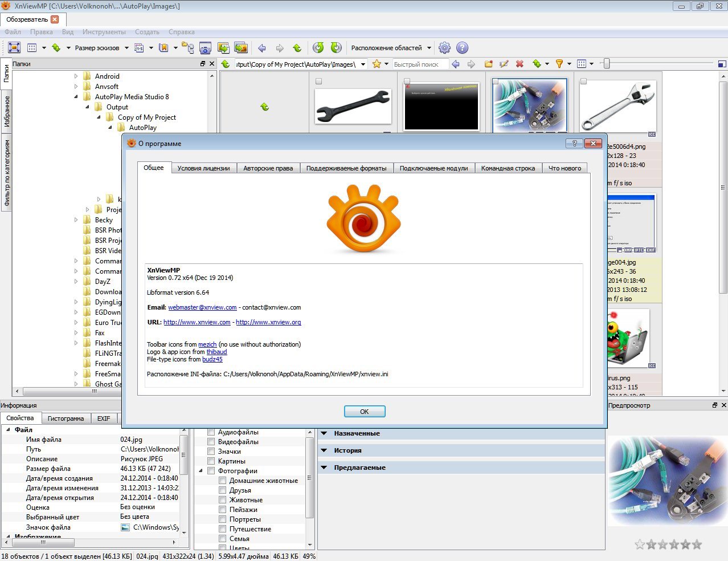This screenshot has height=561, width=728.
Task: Click the fullscreen view icon in toolbar
Action: click(14, 48)
